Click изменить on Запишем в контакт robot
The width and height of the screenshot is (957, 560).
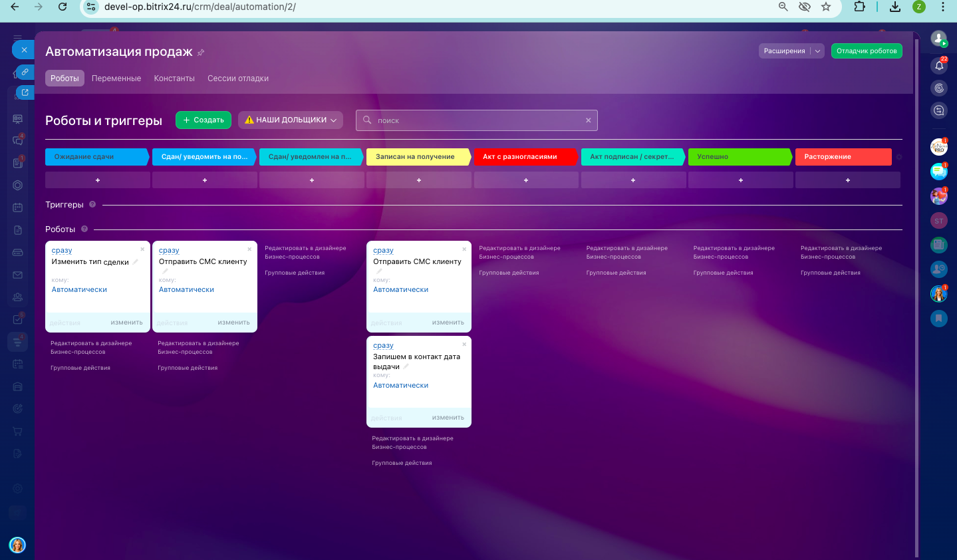448,418
